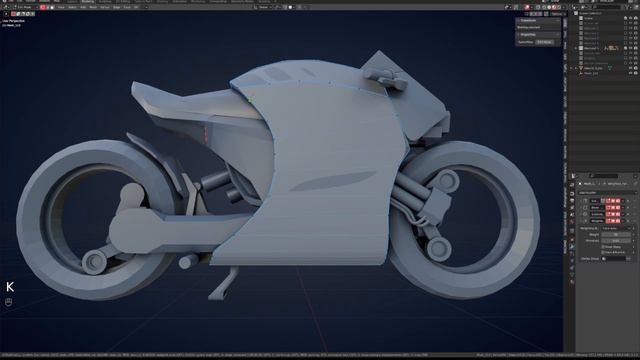The image size is (640, 360).
Task: Open the Mesh menu in viewport header
Action: pos(93,7)
